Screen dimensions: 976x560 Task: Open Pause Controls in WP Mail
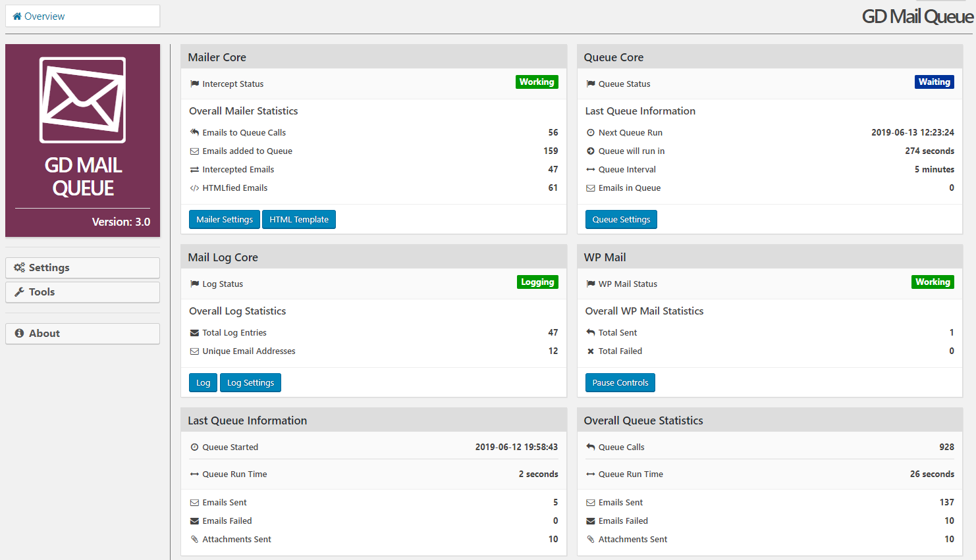coord(620,383)
